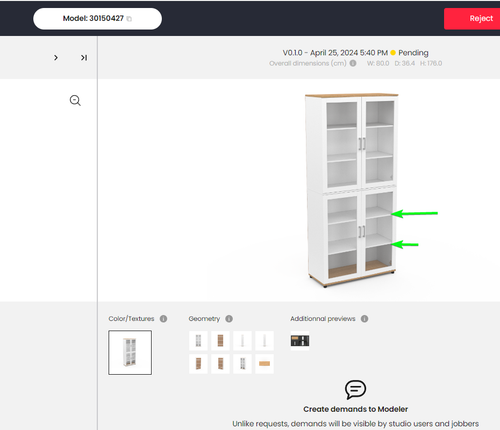Open the Color/Textures info tooltip icon
The height and width of the screenshot is (430, 500).
163,319
